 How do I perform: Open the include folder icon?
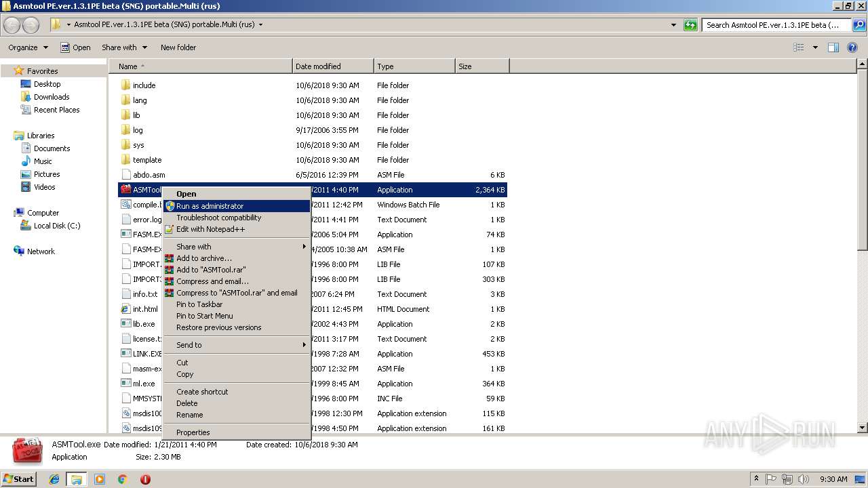pos(125,85)
